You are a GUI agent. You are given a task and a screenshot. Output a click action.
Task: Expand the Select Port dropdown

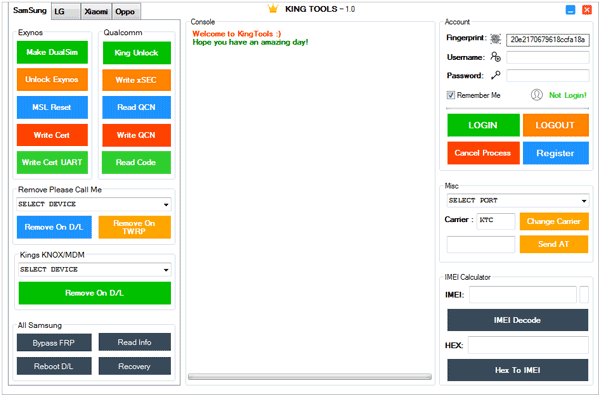[x=518, y=200]
